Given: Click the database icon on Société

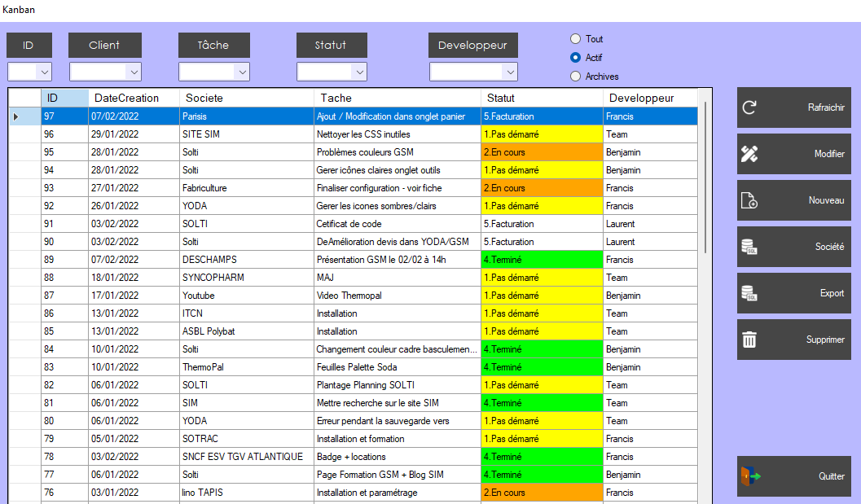Looking at the screenshot, I should (749, 247).
